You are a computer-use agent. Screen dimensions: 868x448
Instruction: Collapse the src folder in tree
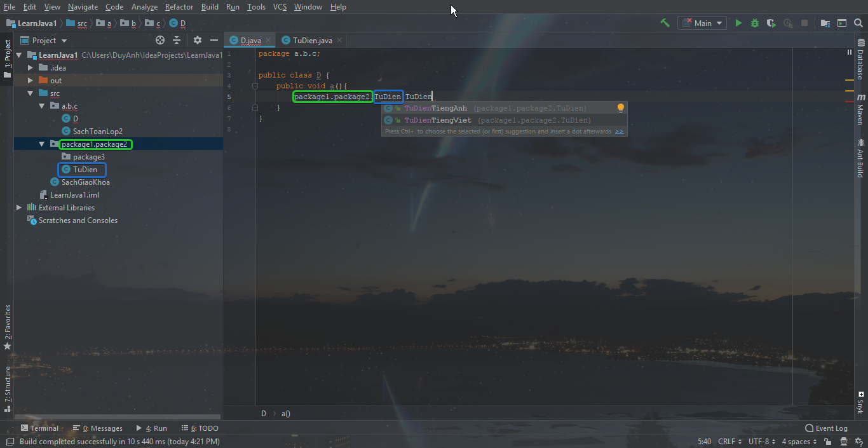(x=31, y=93)
